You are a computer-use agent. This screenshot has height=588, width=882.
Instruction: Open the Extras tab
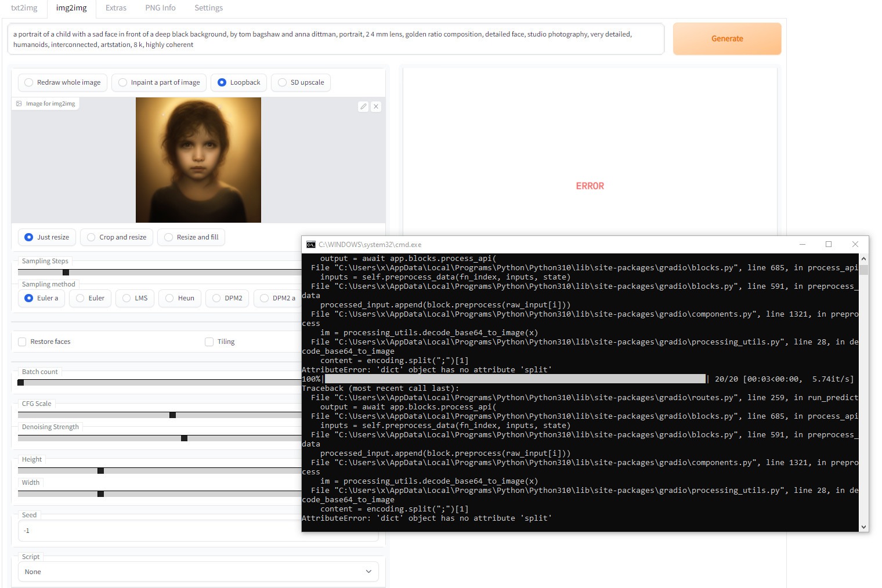[115, 8]
